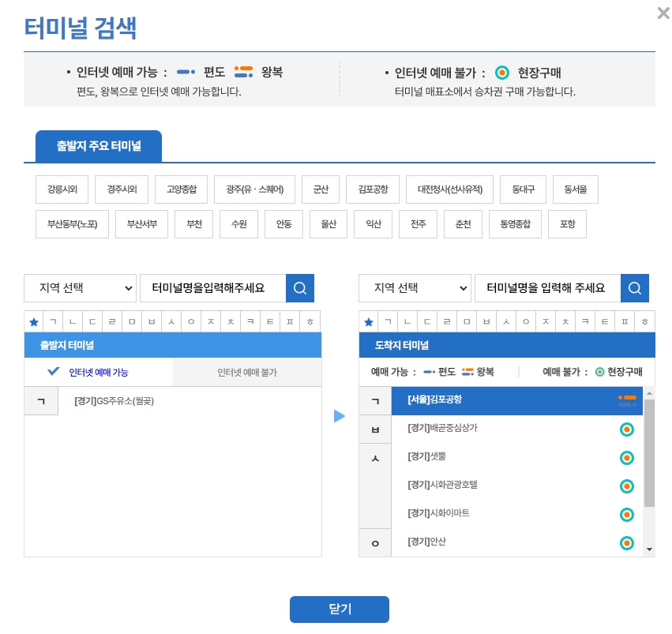Open the right 지역 선택 dropdown

tap(415, 288)
